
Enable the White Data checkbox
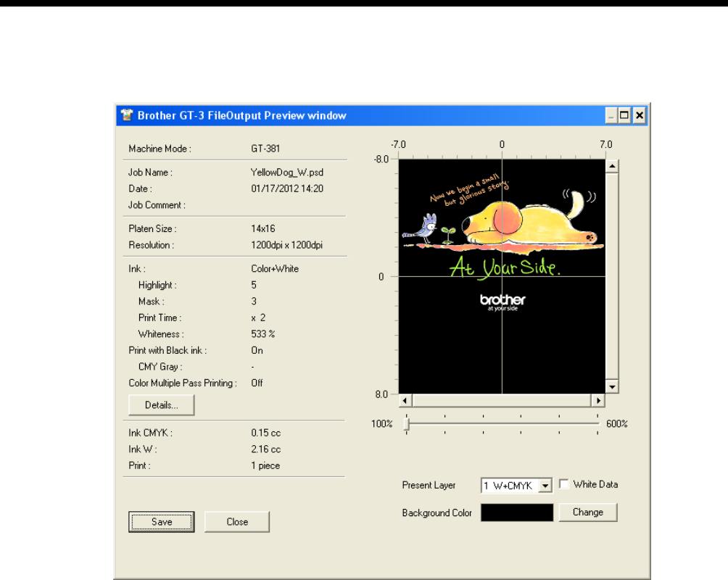[564, 484]
